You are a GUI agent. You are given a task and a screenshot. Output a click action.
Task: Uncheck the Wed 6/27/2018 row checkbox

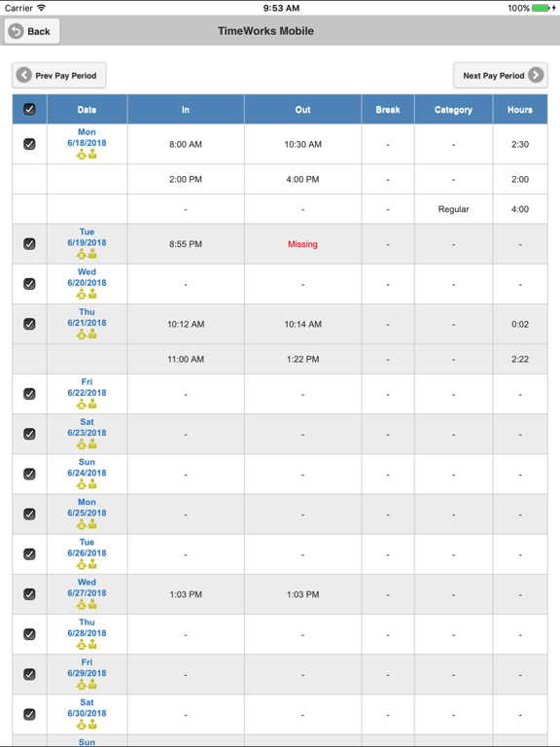[29, 594]
